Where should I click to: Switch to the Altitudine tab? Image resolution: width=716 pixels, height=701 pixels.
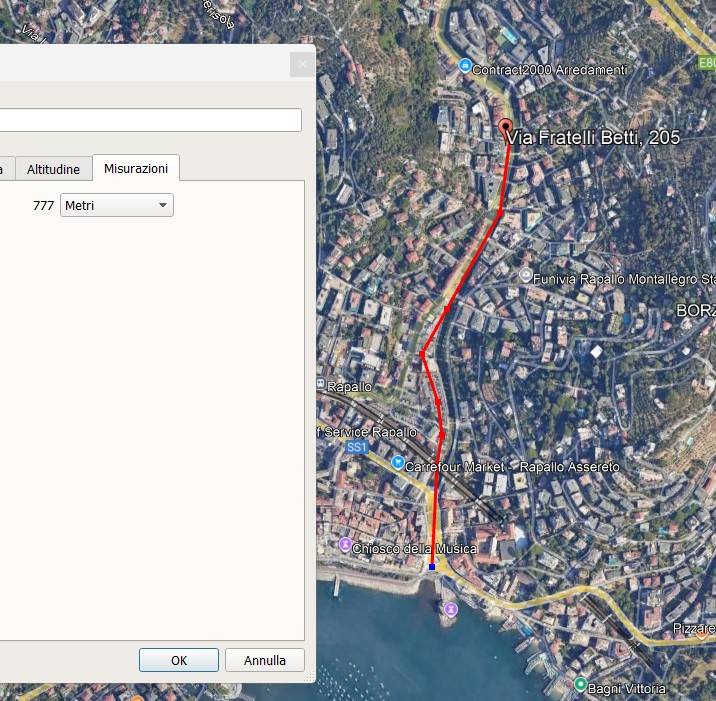point(53,169)
